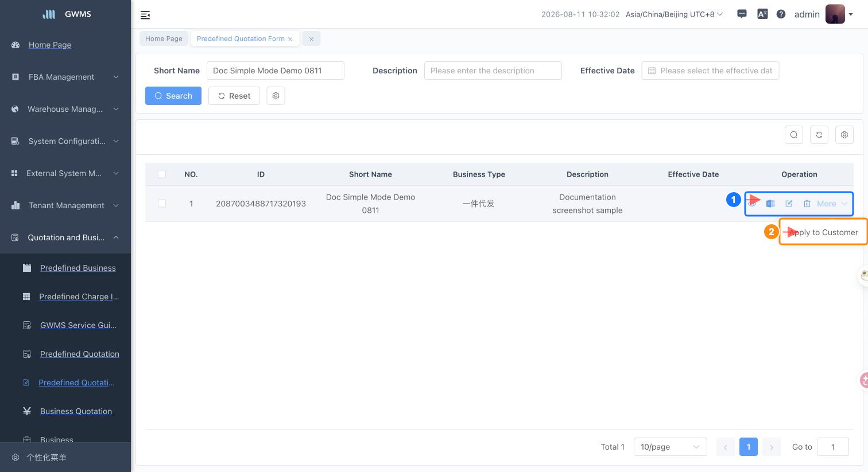Click the Predefined Business folder icon
The image size is (868, 472).
click(27, 268)
